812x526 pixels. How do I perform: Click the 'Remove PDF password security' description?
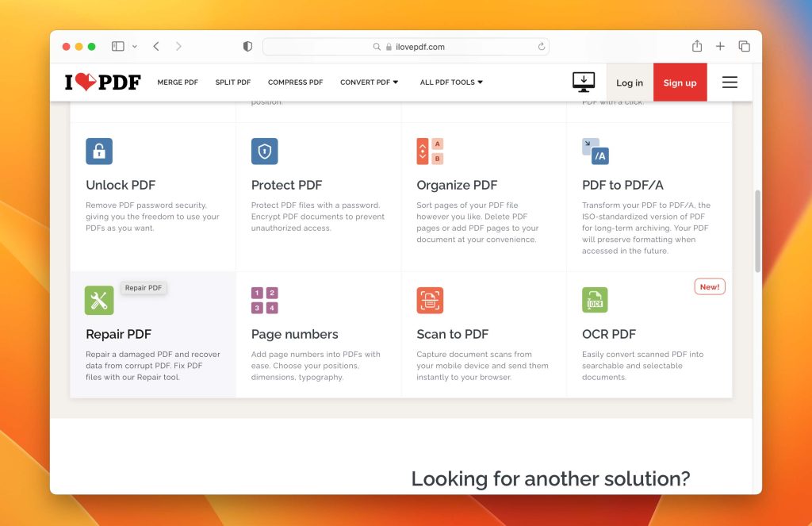point(152,217)
